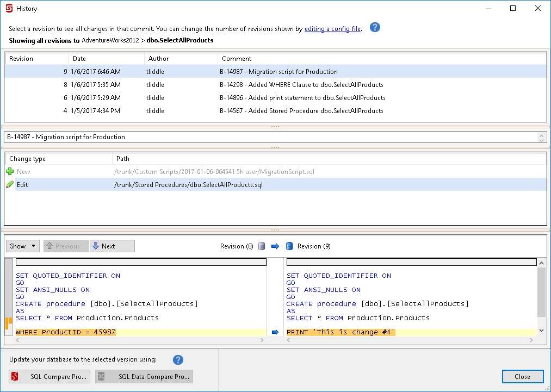The width and height of the screenshot is (551, 392).
Task: Click the Revision (9) database icon
Action: 289,246
